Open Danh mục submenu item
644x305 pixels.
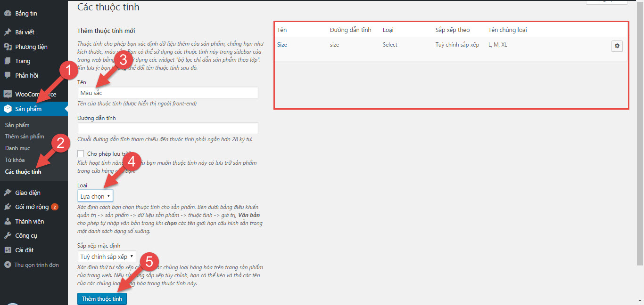(17, 148)
